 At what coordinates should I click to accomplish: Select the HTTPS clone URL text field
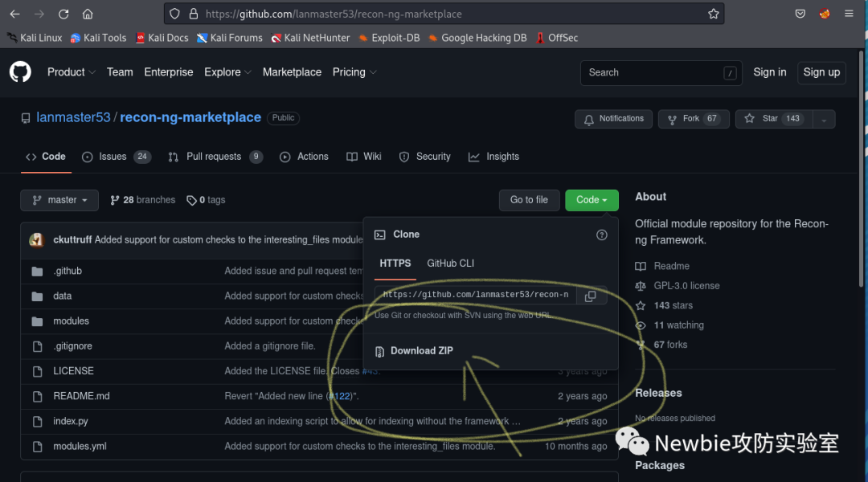pyautogui.click(x=476, y=295)
